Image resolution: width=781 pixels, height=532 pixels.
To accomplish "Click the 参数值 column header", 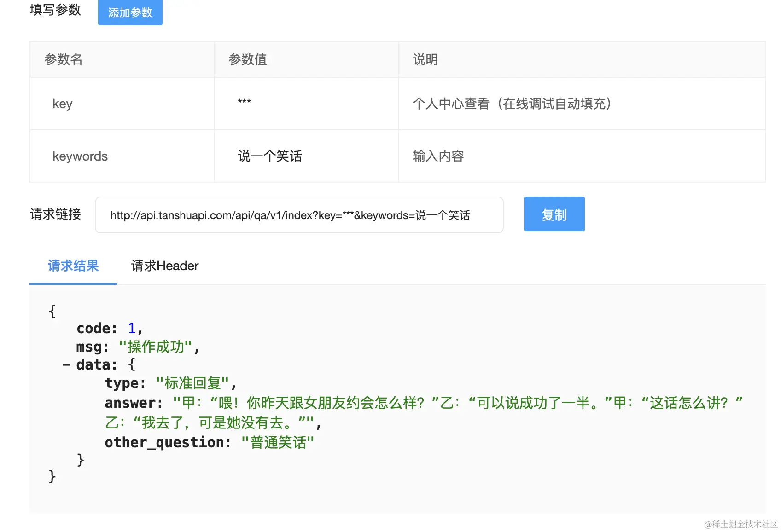I will [x=306, y=60].
